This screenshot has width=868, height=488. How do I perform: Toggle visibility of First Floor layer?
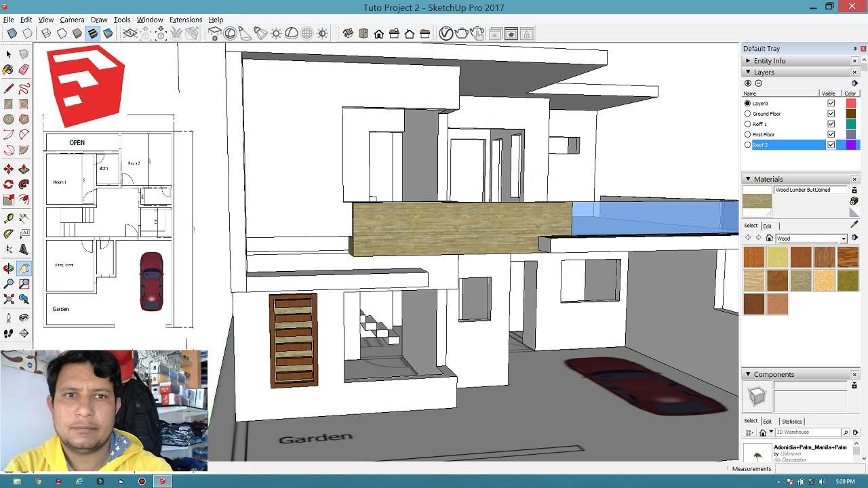pyautogui.click(x=831, y=134)
